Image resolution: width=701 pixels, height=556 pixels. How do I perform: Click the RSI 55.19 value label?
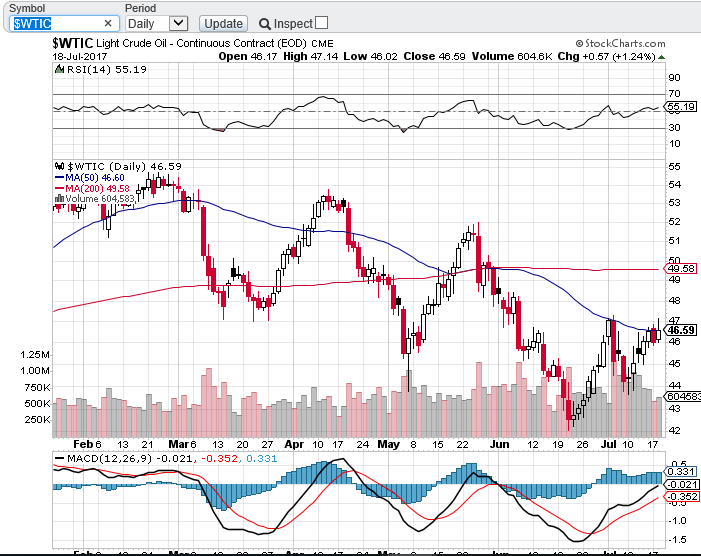point(681,106)
